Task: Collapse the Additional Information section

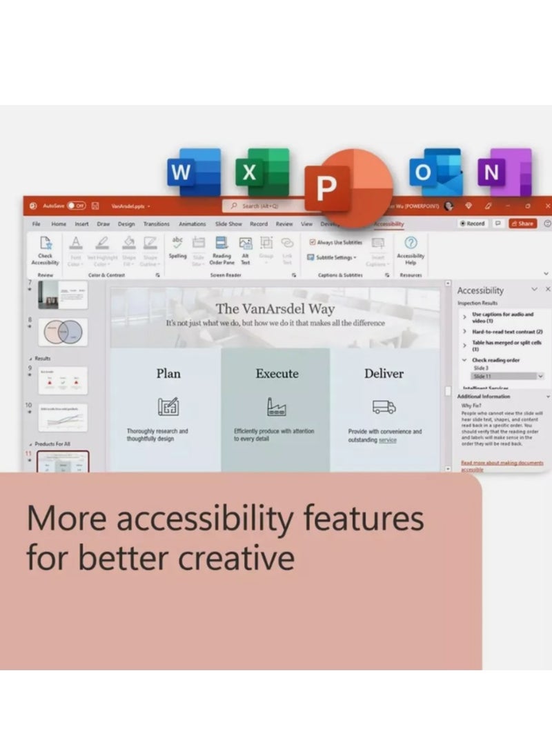Action: click(548, 397)
